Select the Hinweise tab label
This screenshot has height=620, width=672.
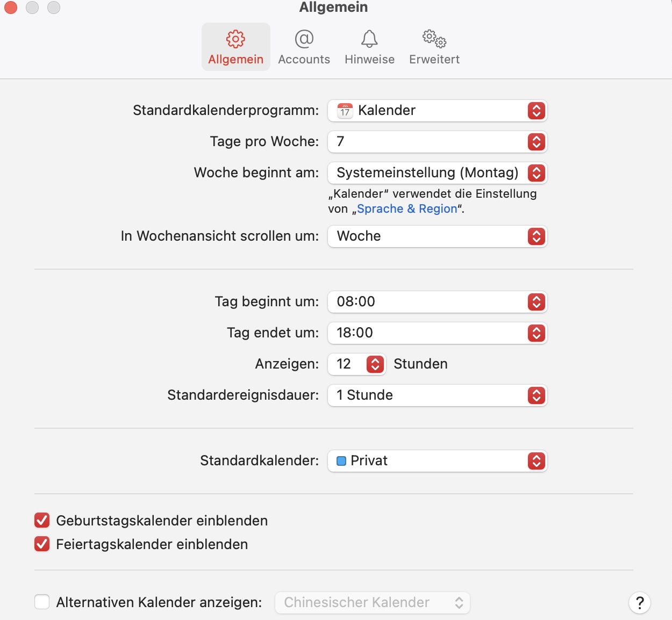[x=369, y=60]
